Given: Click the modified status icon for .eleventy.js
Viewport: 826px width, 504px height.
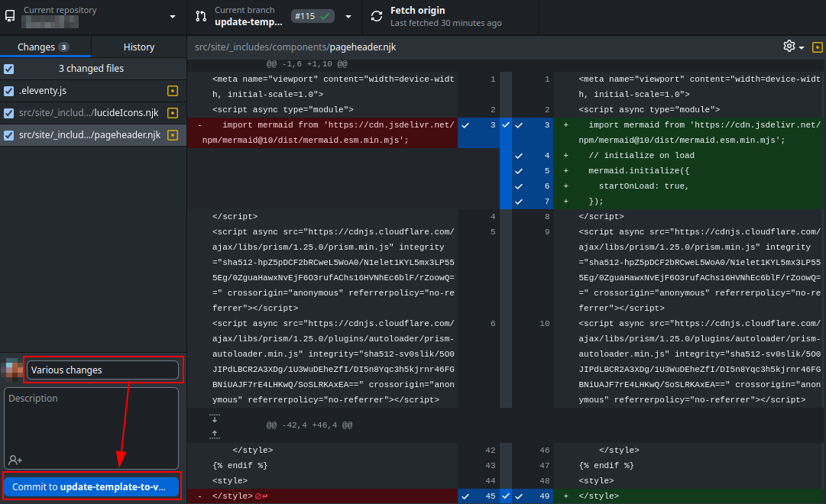Looking at the screenshot, I should point(172,91).
